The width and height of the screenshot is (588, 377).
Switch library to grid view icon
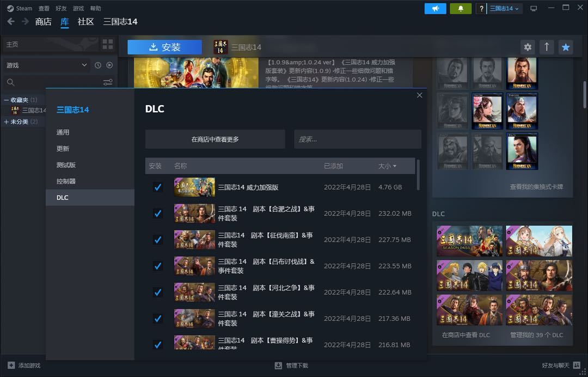pos(108,44)
